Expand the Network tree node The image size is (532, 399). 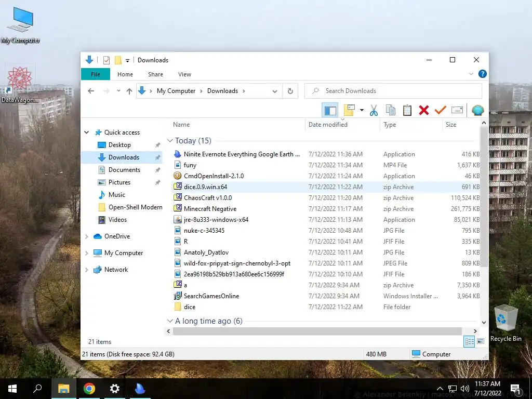(87, 270)
